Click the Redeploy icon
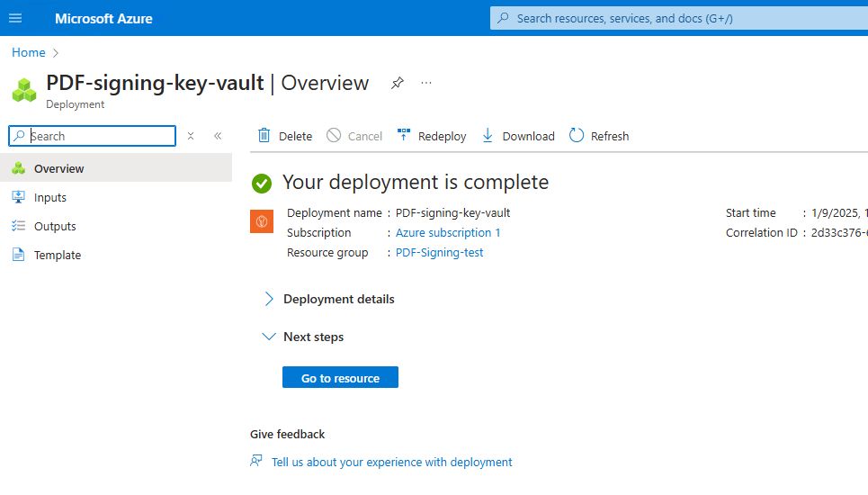868x495 pixels. point(404,134)
